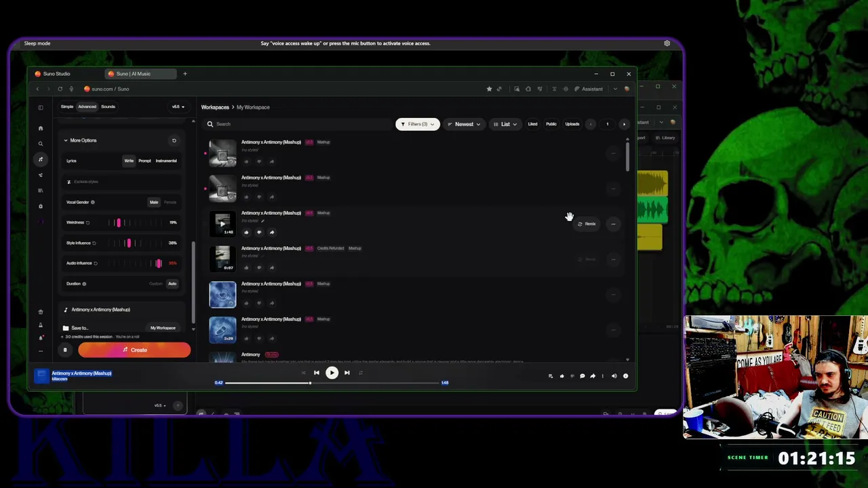This screenshot has height=488, width=868.
Task: Open the List view dropdown
Action: pos(505,124)
